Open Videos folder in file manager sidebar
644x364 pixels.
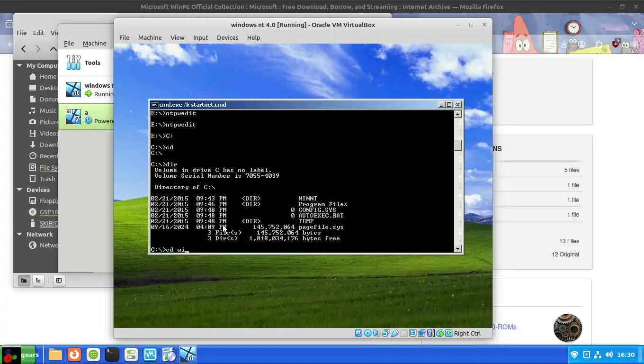(x=43, y=133)
